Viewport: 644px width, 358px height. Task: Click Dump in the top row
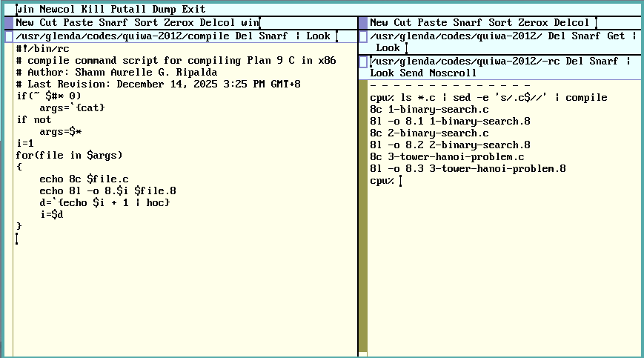tap(164, 9)
